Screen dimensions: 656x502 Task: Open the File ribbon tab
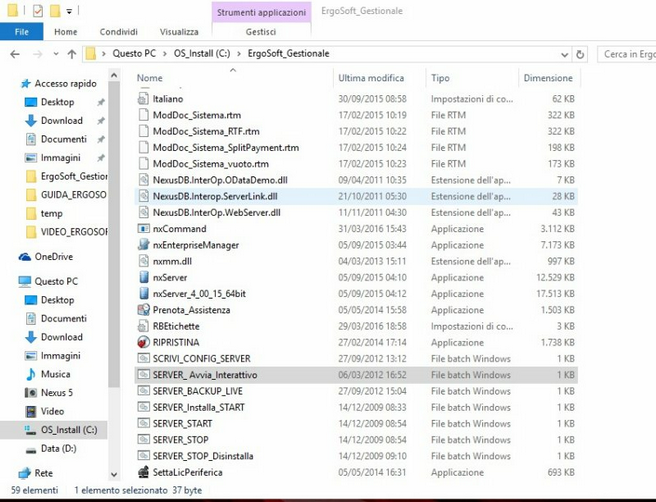[21, 32]
